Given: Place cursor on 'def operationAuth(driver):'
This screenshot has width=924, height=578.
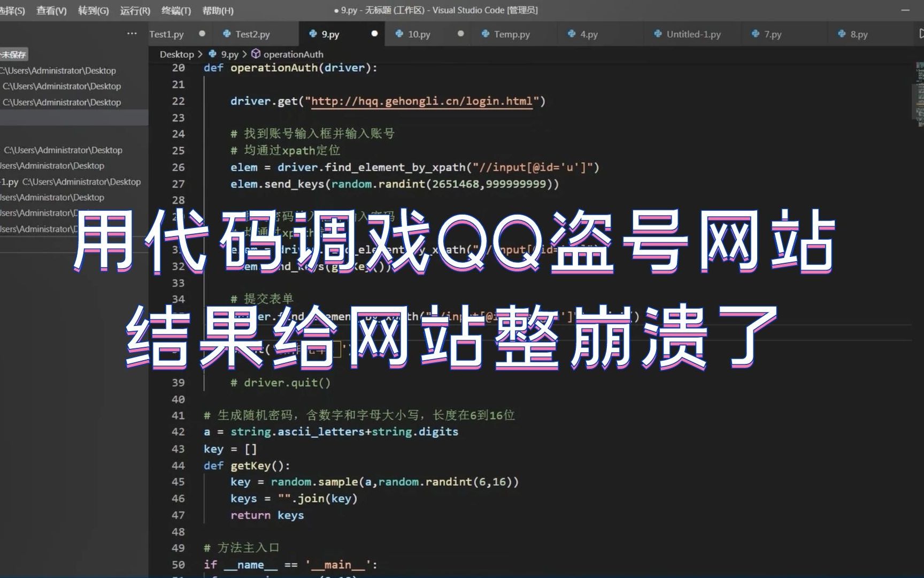Looking at the screenshot, I should (290, 67).
